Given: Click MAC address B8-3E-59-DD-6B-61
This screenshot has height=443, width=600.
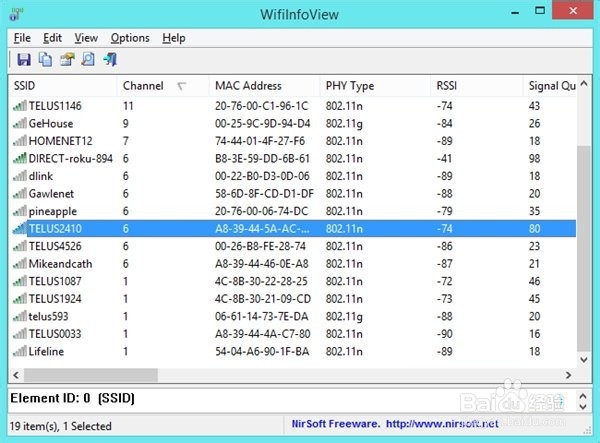Looking at the screenshot, I should click(x=262, y=158).
